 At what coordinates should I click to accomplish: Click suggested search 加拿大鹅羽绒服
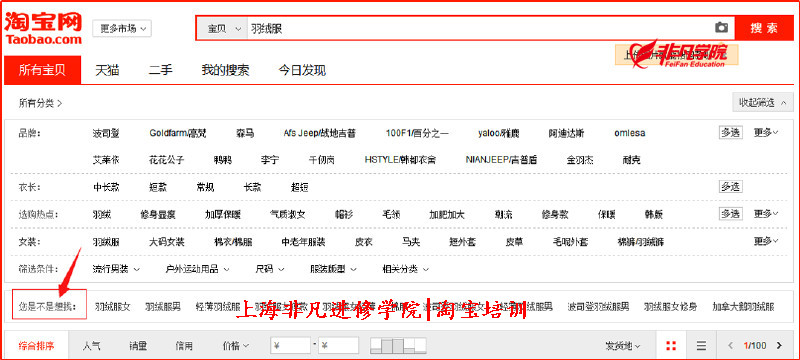coord(743,307)
